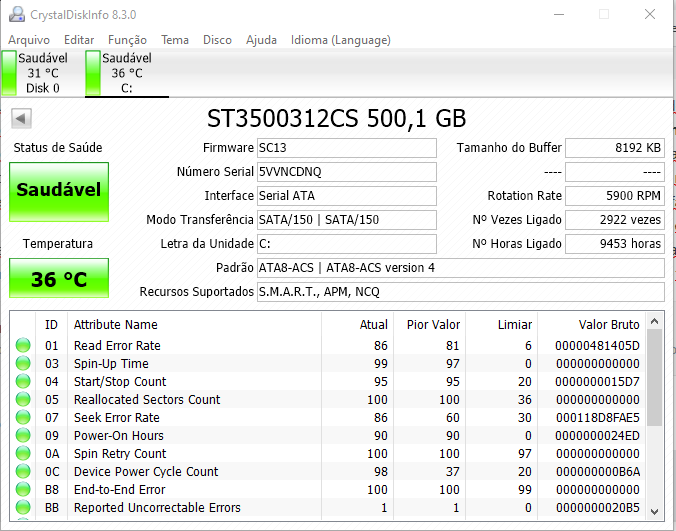
Task: Click the SMART table scrollbar up arrow
Action: 654,321
